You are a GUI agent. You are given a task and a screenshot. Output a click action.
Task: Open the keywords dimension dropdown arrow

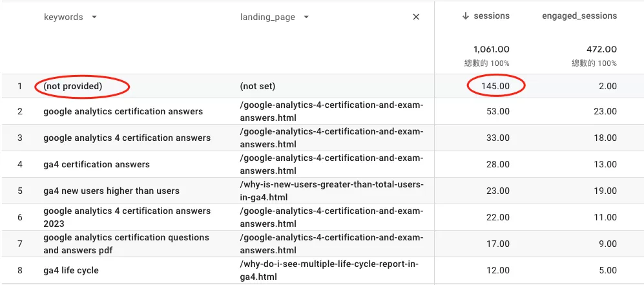pyautogui.click(x=94, y=17)
